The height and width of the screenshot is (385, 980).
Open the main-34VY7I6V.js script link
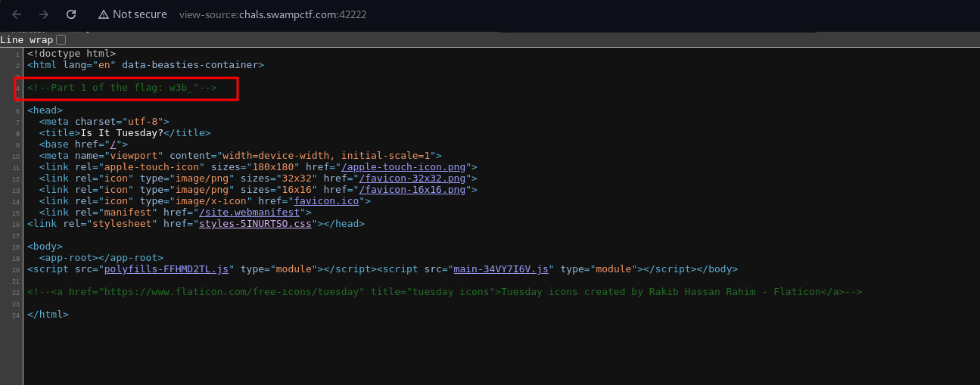pyautogui.click(x=499, y=269)
